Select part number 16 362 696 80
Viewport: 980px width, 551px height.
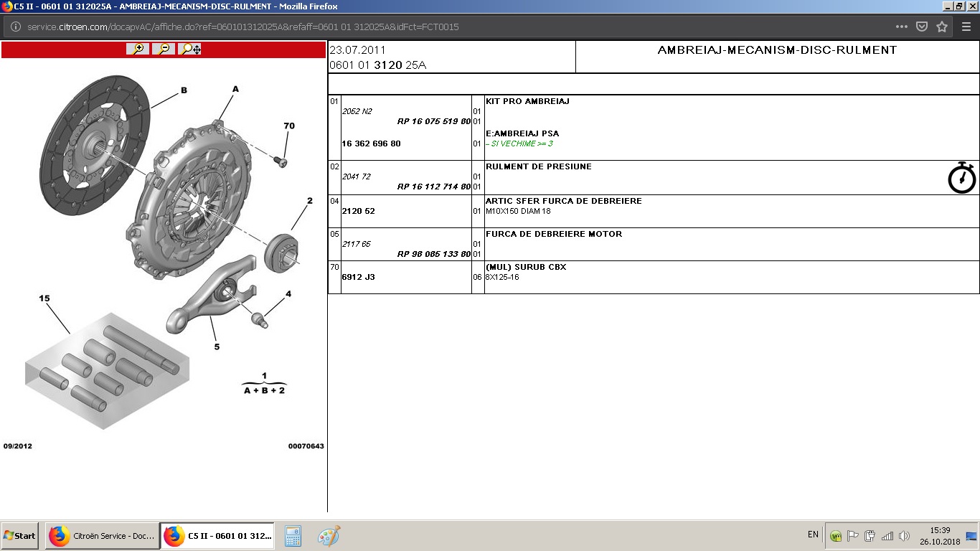371,143
